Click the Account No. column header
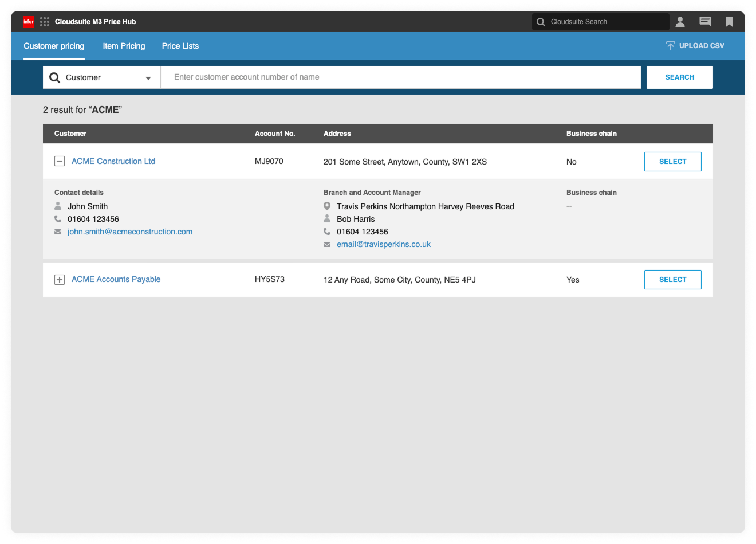The width and height of the screenshot is (756, 544). click(275, 134)
